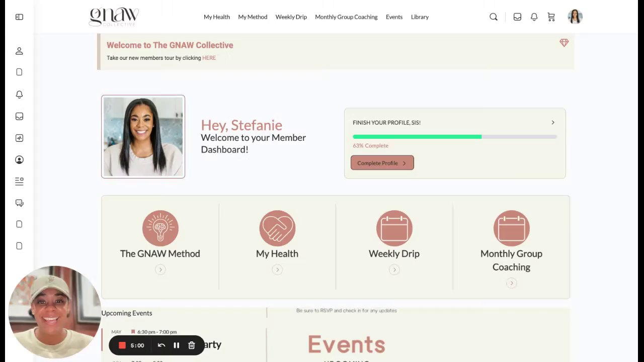The image size is (644, 362).
Task: Open the sidebar inbox tray icon
Action: [x=19, y=116]
